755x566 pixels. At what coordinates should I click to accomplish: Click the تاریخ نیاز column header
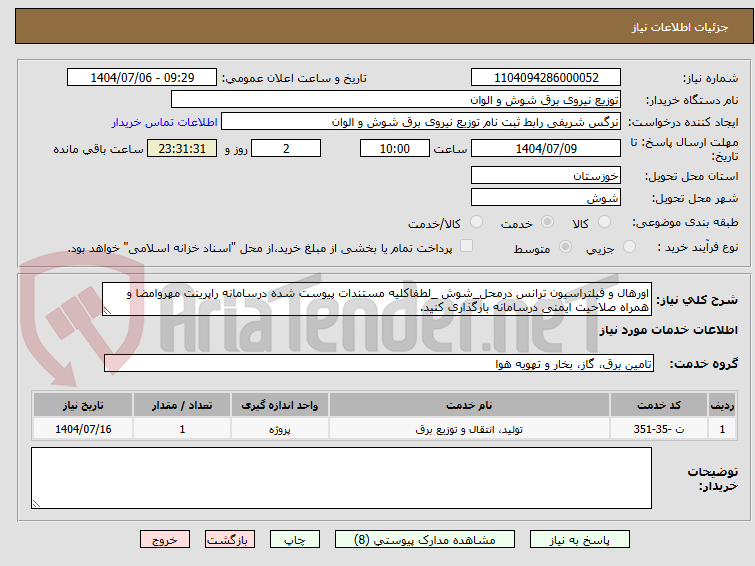pos(83,405)
